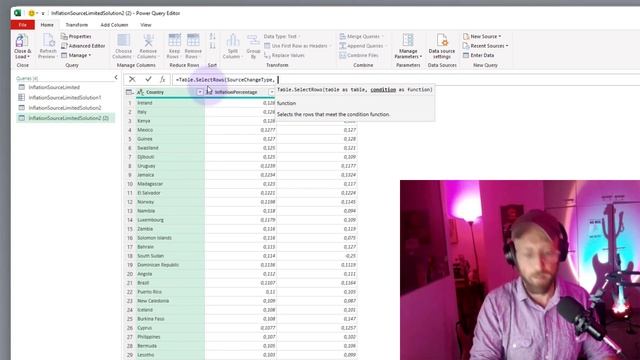Click the Burkina Faso cell
This screenshot has height=360, width=640.
[x=170, y=319]
